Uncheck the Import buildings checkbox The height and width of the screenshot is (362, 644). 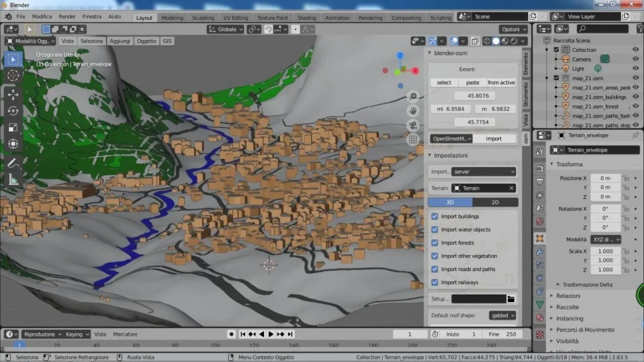pyautogui.click(x=435, y=217)
